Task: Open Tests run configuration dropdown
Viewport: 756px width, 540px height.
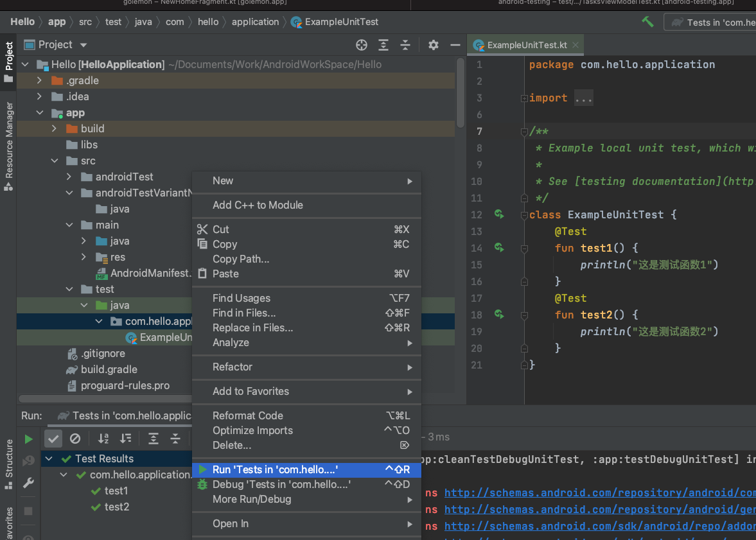Action: point(711,22)
